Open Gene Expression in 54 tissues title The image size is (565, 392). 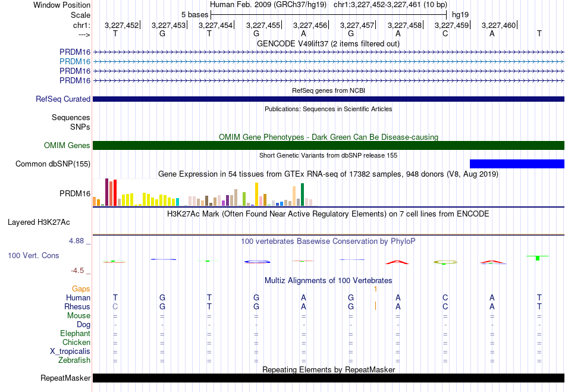click(x=328, y=174)
